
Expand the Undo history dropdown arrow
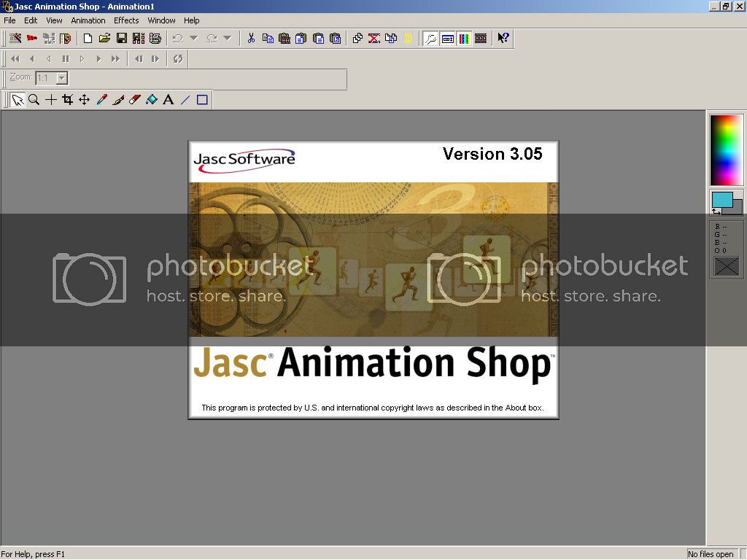[193, 39]
